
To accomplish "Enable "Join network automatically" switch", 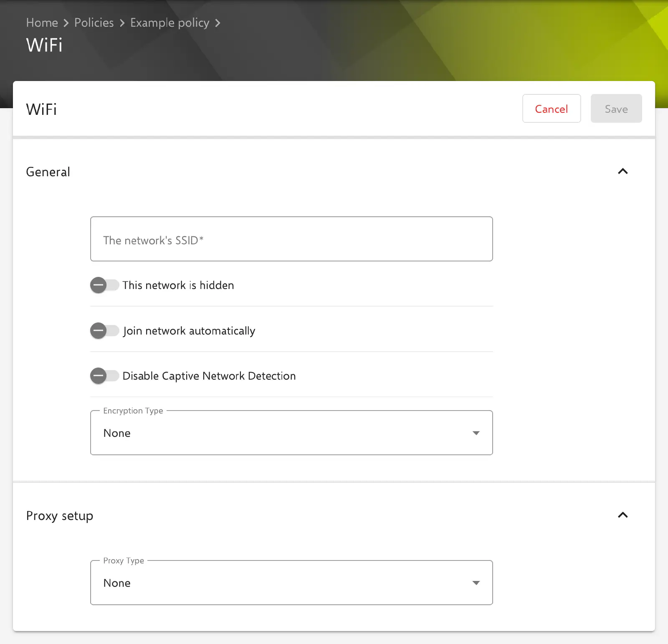I will (x=105, y=331).
